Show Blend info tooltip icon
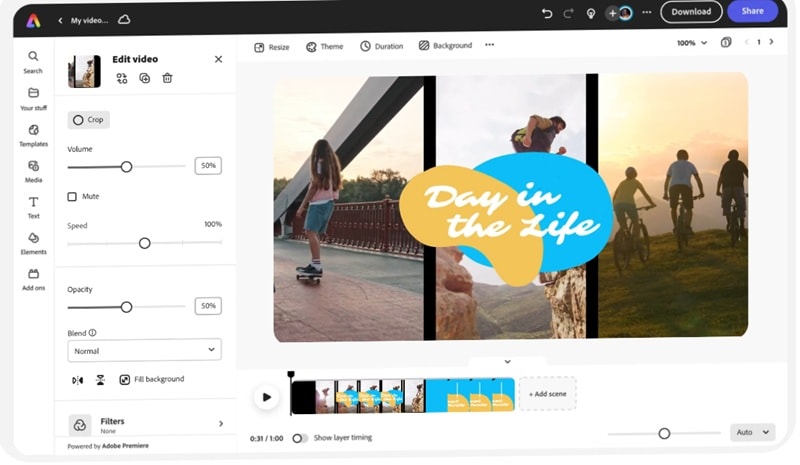 coord(92,333)
